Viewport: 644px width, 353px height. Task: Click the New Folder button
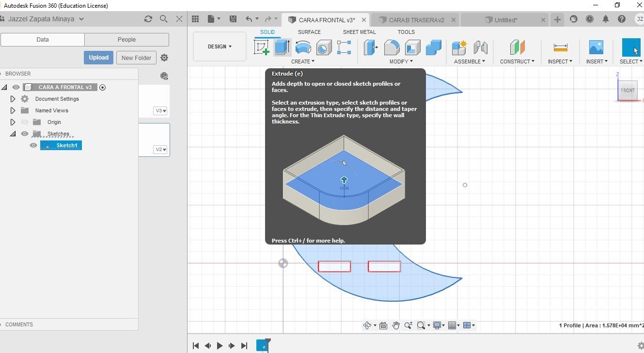[x=136, y=58]
